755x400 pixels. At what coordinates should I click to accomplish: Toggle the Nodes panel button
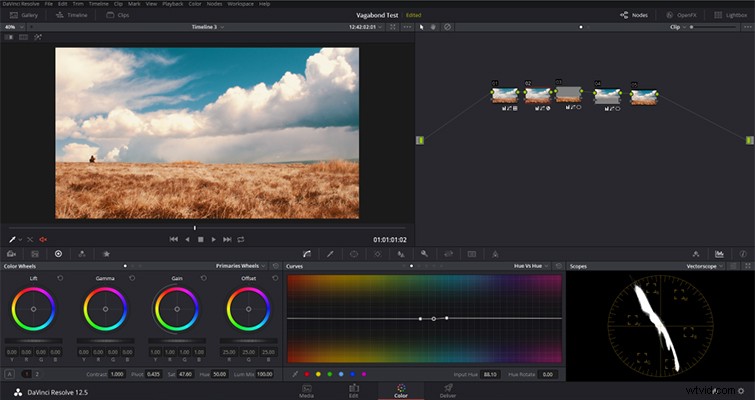click(634, 15)
